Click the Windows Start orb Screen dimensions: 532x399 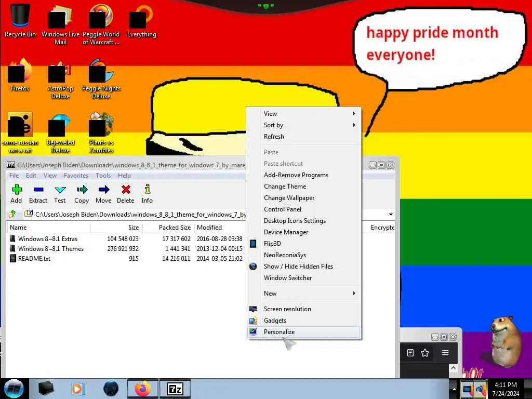(14, 389)
